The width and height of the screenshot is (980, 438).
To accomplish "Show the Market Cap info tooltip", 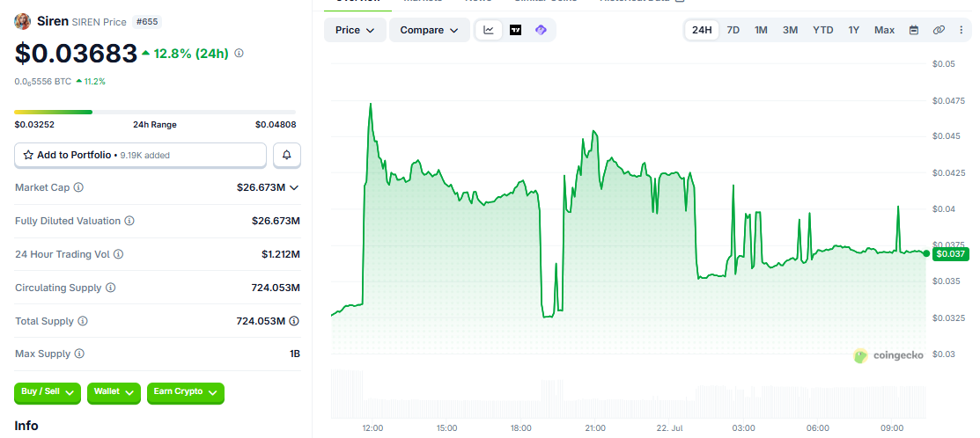I will coord(78,187).
